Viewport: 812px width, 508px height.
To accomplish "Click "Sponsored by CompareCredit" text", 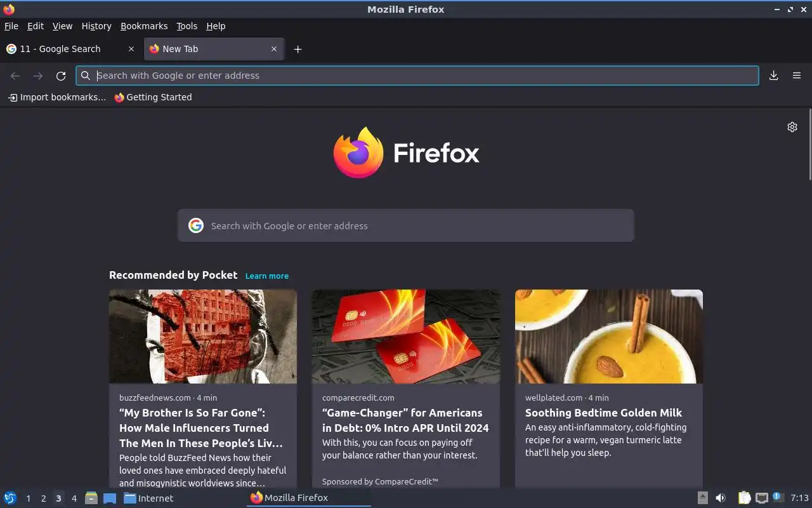I will click(380, 482).
